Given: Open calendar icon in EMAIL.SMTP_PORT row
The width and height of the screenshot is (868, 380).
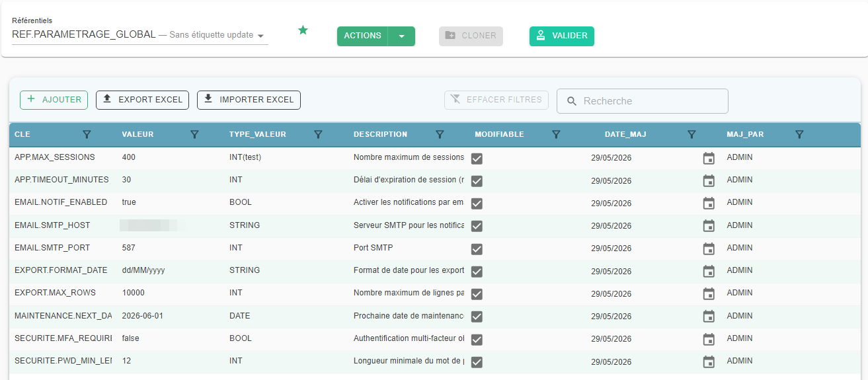Looking at the screenshot, I should tap(709, 248).
